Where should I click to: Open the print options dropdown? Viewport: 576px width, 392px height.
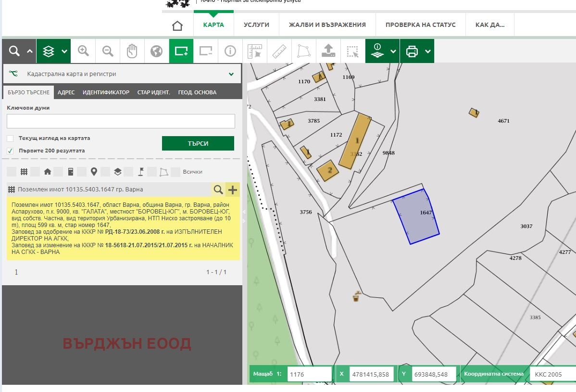click(427, 51)
